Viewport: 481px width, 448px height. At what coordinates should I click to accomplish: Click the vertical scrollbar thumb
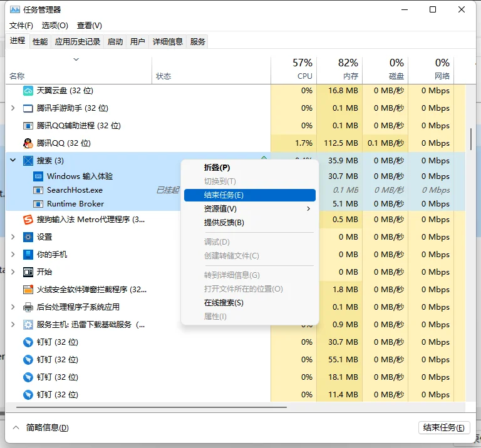pos(471,139)
